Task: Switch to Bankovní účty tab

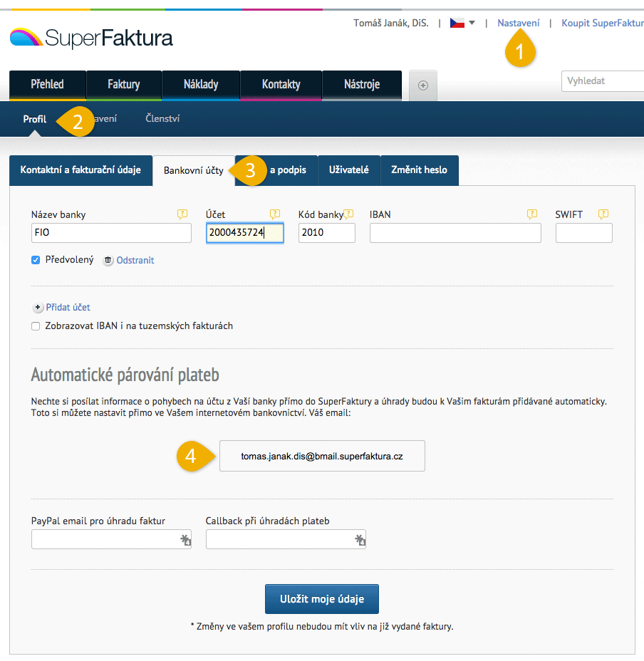Action: 194,171
